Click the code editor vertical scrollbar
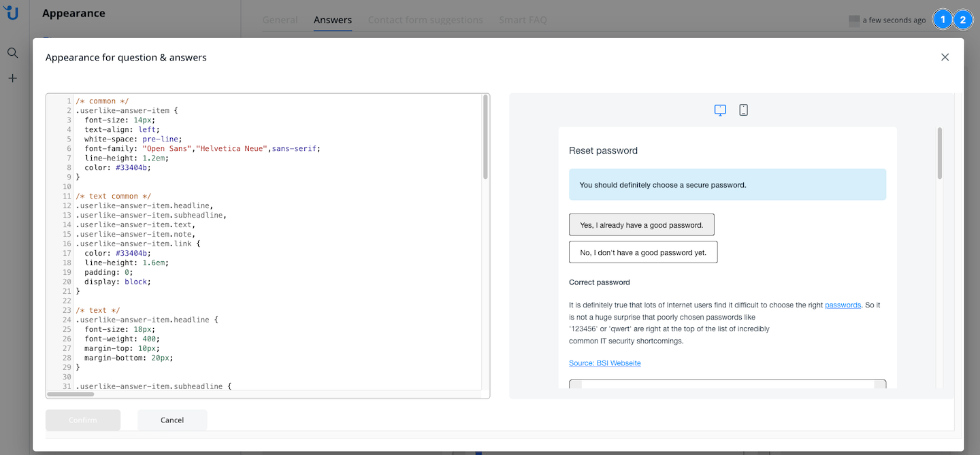Screen dimensions: 980x455 (x=485, y=137)
